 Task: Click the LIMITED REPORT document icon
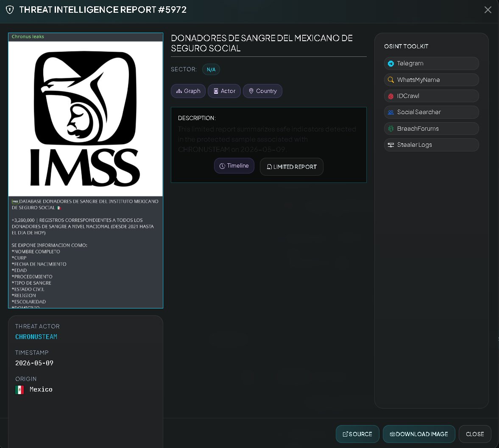[x=269, y=167]
